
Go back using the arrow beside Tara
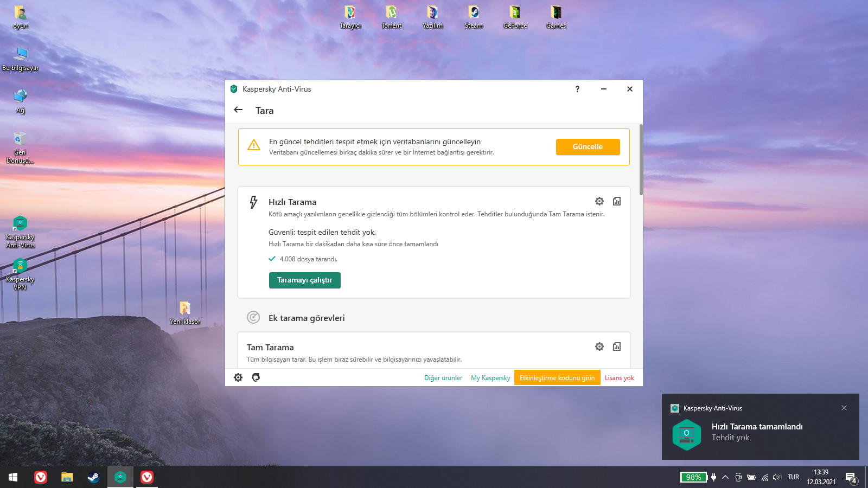tap(238, 110)
